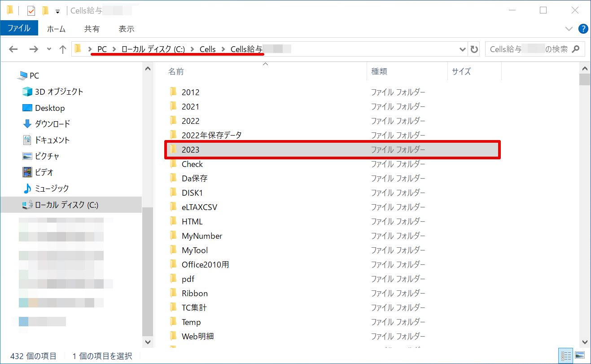
Task: Click the Back navigation arrow
Action: coord(13,49)
